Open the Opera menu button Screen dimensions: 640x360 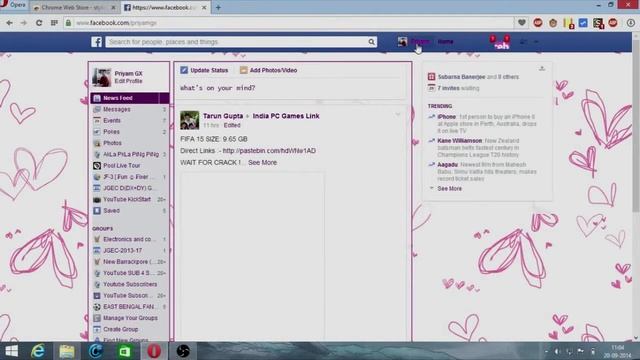[x=13, y=5]
